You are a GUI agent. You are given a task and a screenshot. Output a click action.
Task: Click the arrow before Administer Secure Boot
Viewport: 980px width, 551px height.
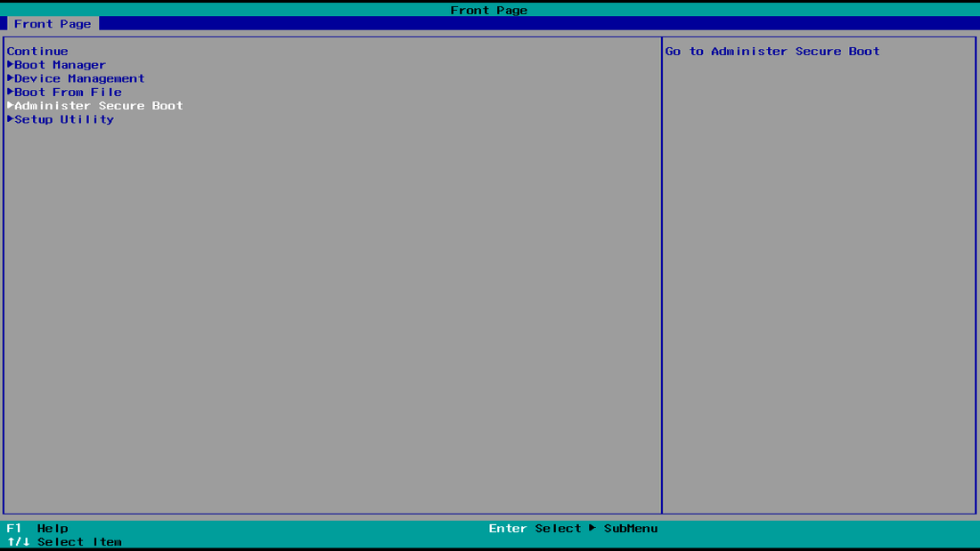click(x=11, y=105)
